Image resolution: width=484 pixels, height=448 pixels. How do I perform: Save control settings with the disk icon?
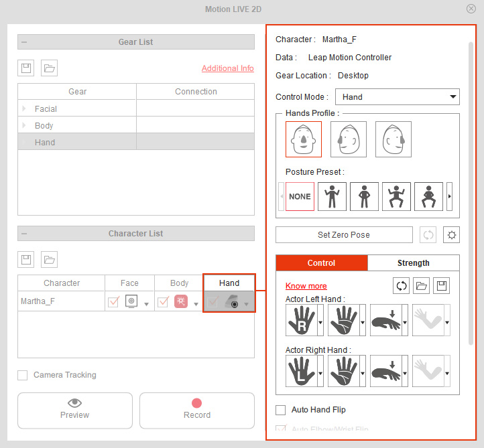point(441,286)
